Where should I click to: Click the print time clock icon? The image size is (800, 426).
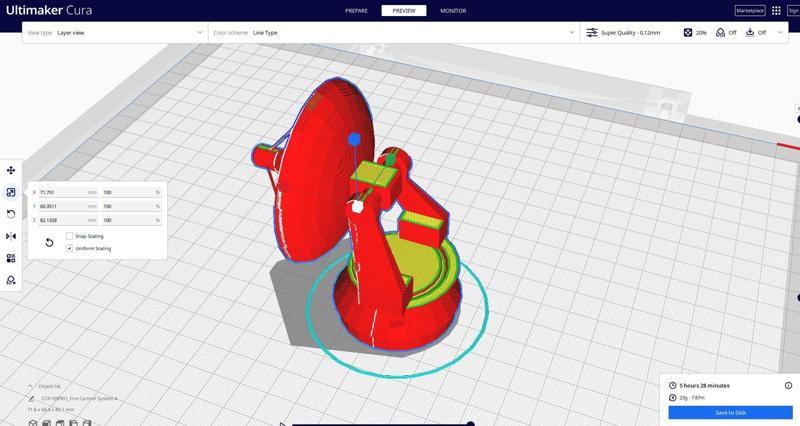(672, 386)
